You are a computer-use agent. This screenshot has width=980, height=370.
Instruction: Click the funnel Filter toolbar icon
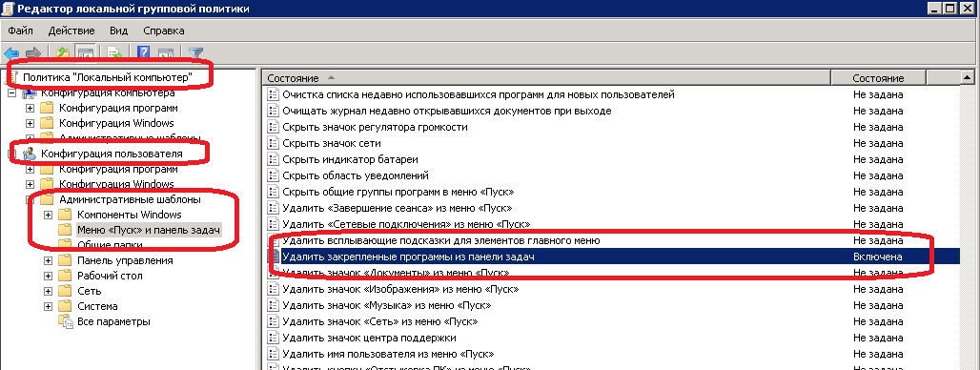coord(195,53)
